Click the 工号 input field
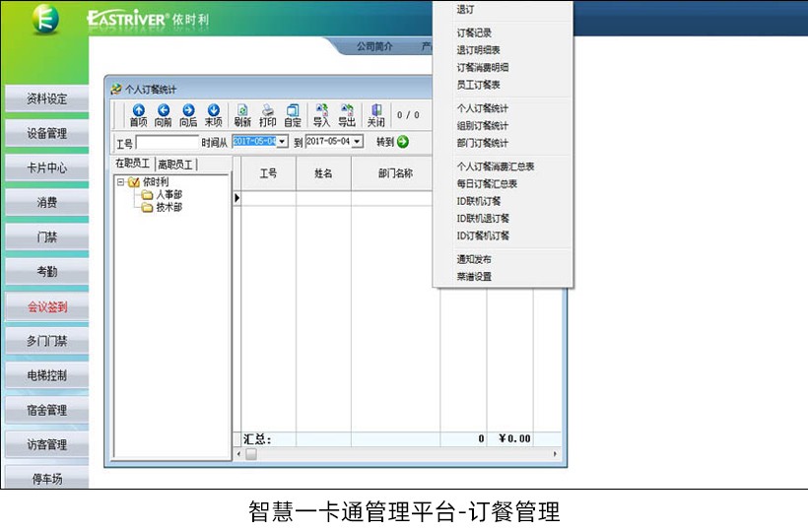The height and width of the screenshot is (532, 808). tap(168, 142)
